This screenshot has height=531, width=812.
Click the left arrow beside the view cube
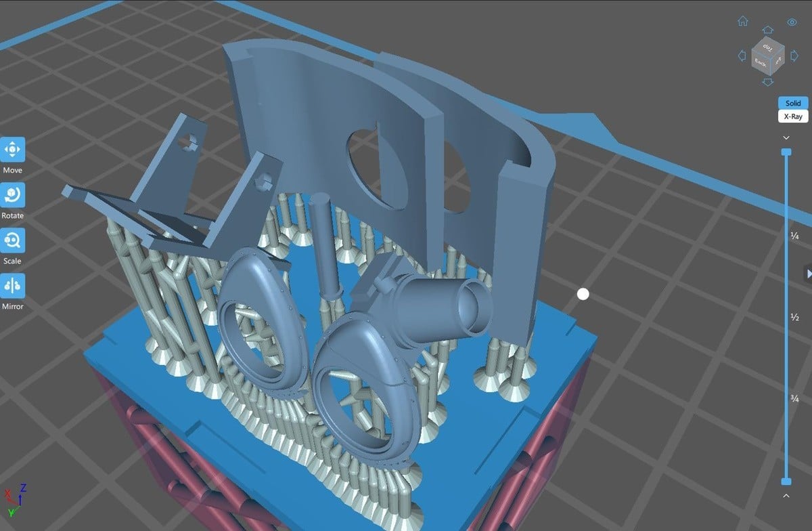742,55
